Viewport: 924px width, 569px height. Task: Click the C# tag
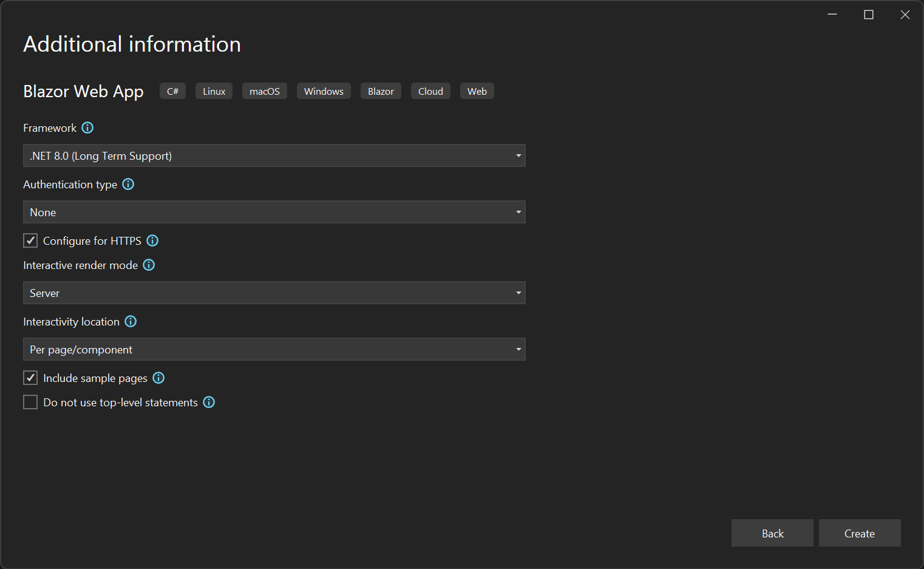coord(172,91)
